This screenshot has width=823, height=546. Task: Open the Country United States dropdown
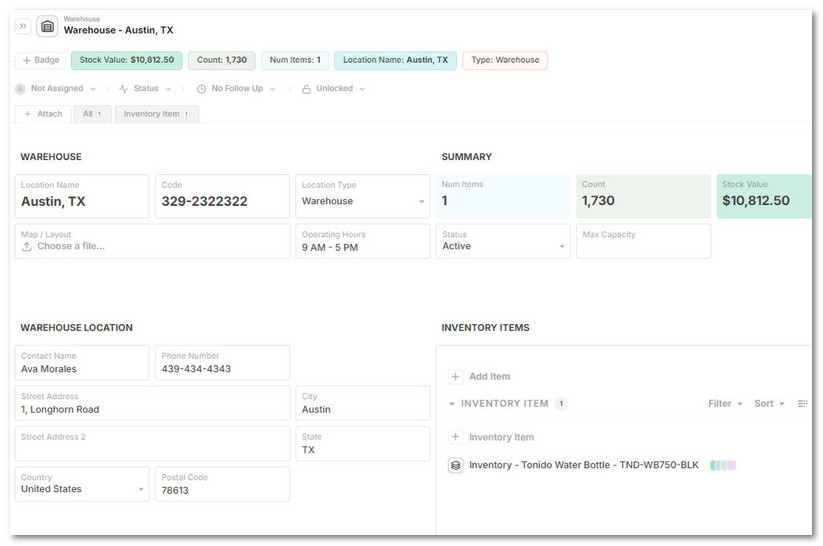pos(82,484)
